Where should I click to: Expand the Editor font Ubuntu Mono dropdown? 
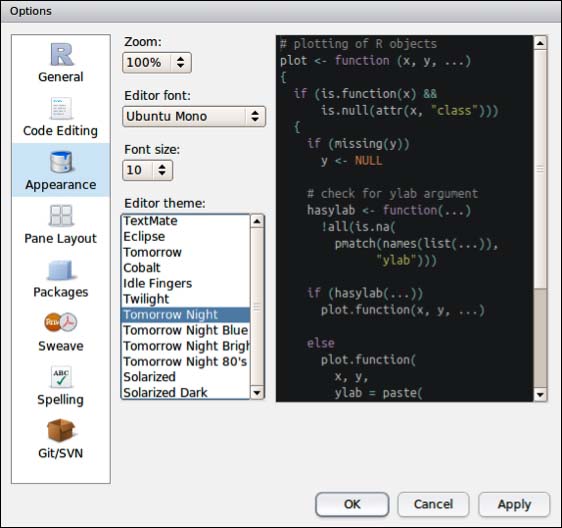pyautogui.click(x=194, y=116)
